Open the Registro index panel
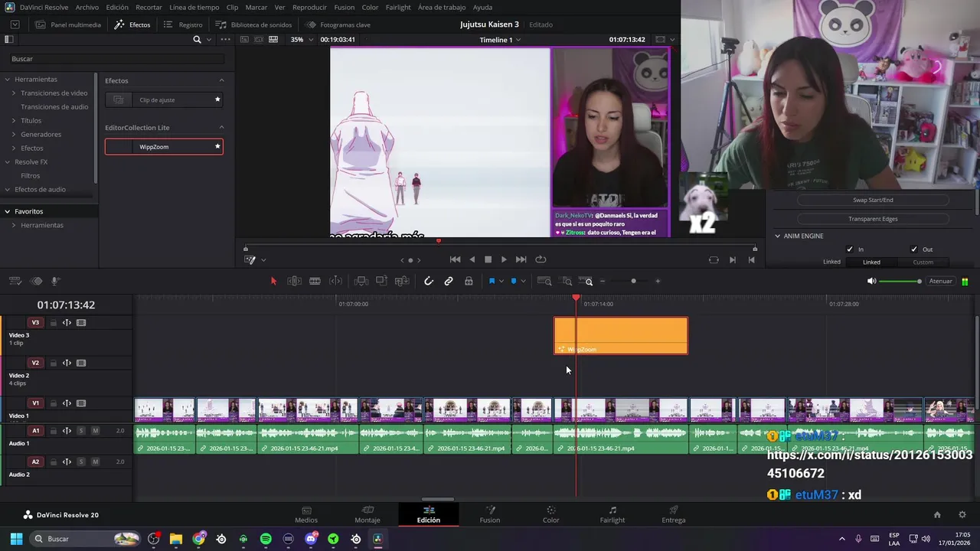980x551 pixels. (x=183, y=24)
